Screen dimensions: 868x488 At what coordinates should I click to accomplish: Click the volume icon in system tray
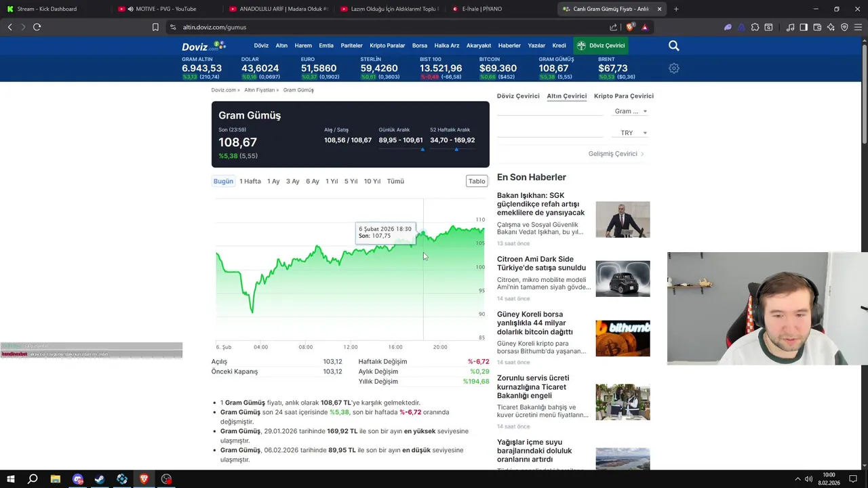click(808, 479)
